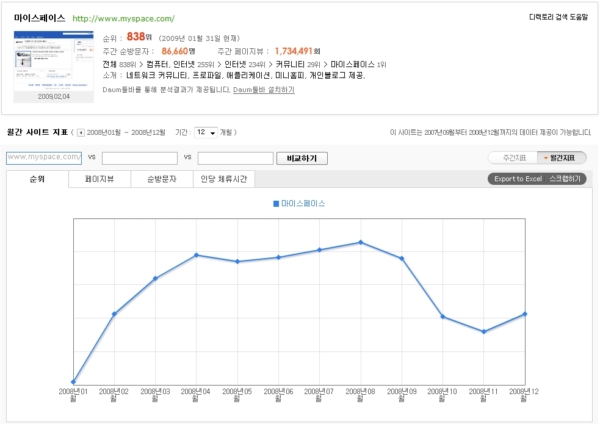The height and width of the screenshot is (424, 600).
Task: Switch to 주간지표 weekly view
Action: point(514,158)
